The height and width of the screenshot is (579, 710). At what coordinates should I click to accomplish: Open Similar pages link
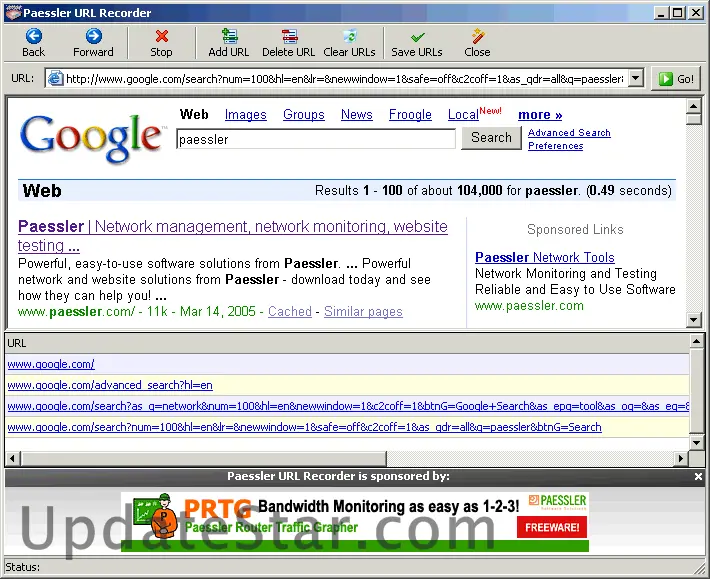(363, 311)
